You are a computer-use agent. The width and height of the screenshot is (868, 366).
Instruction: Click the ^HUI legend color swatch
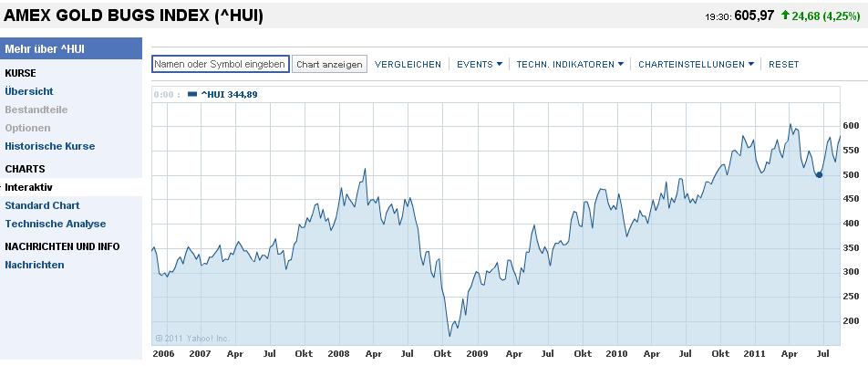[x=192, y=94]
